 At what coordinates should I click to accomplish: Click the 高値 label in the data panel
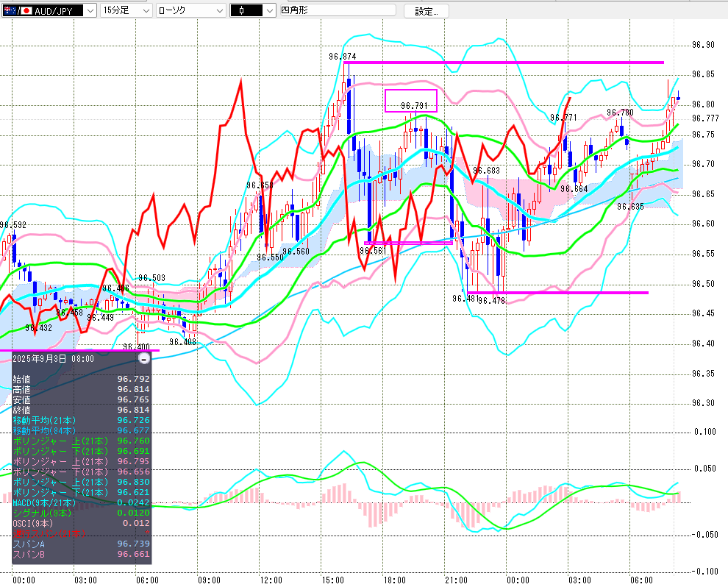click(x=21, y=389)
